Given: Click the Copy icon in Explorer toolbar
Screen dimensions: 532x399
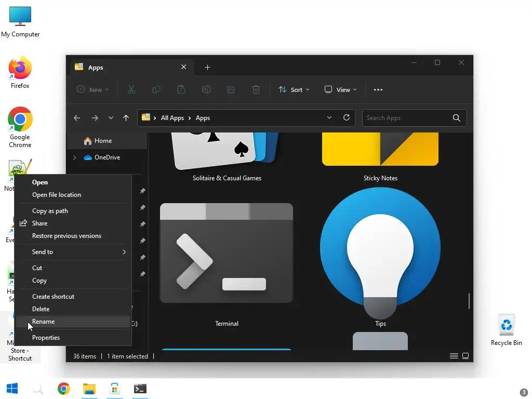Looking at the screenshot, I should point(156,89).
